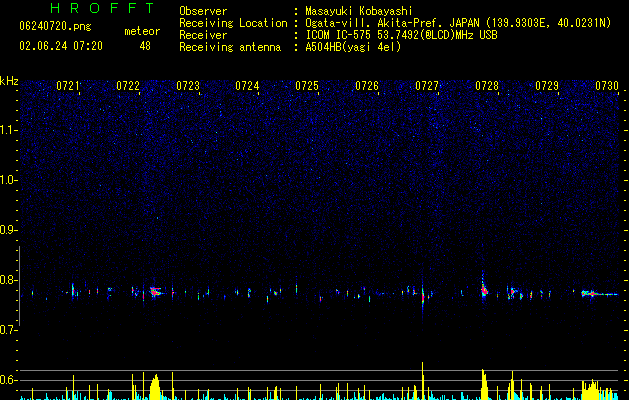Click the kHz axis unit label
This screenshot has height=400, width=629.
click(9, 81)
